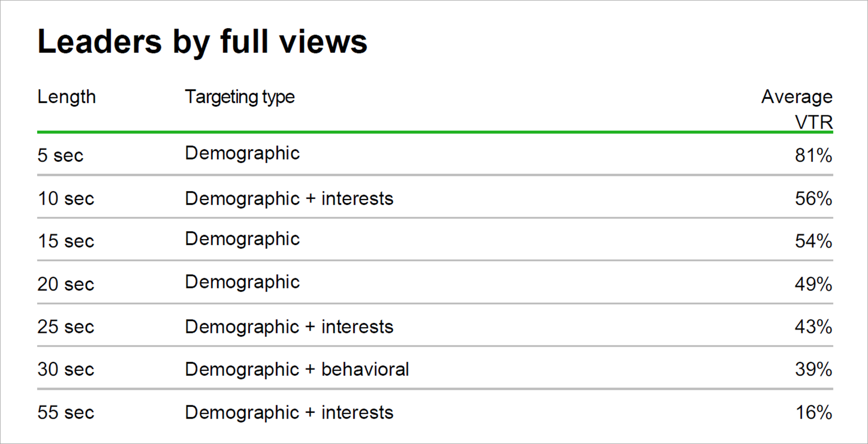Click the "20 sec" length cell
The image size is (868, 444).
66,284
